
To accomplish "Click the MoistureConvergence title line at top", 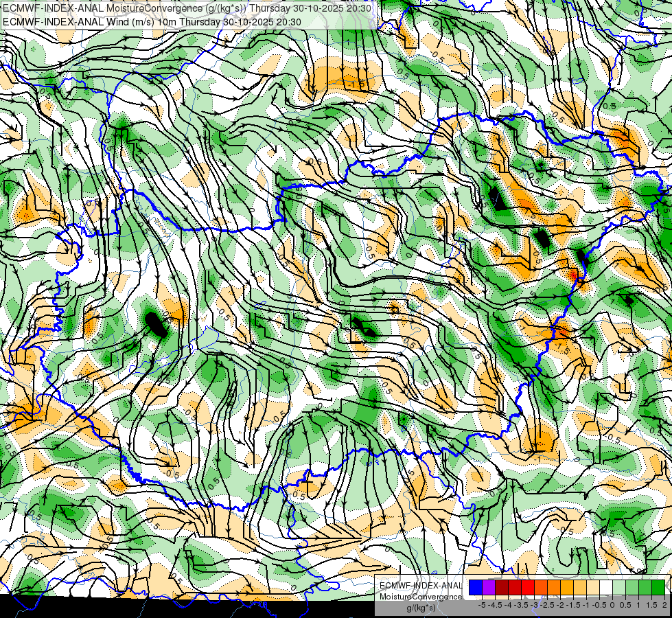I will tap(187, 8).
